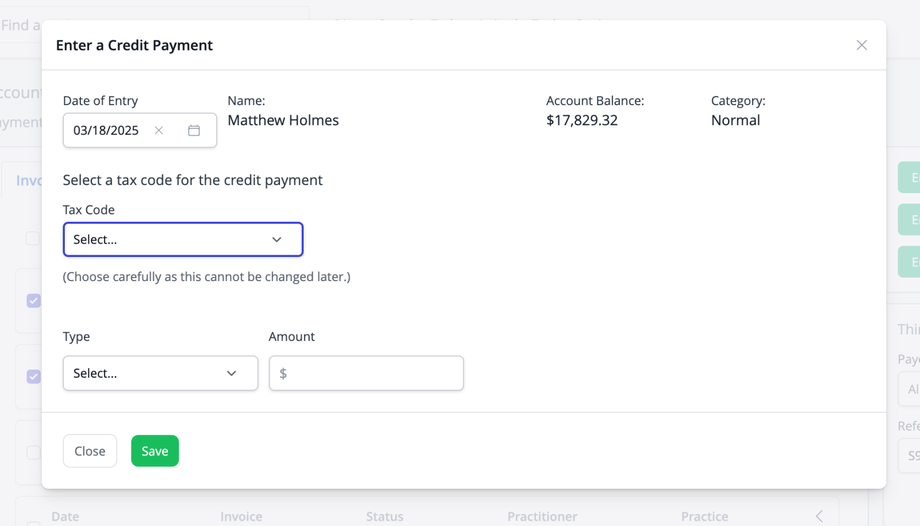Select the Status column header

coord(384,516)
